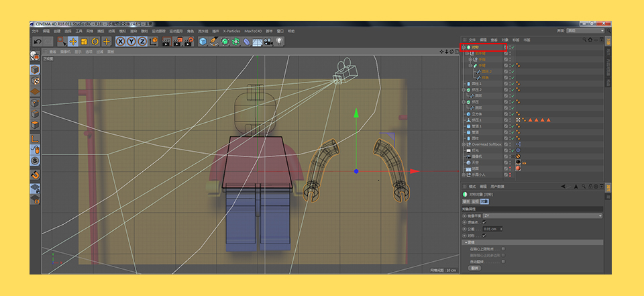
Task: Open the green array modeling objects icon
Action: tap(235, 42)
